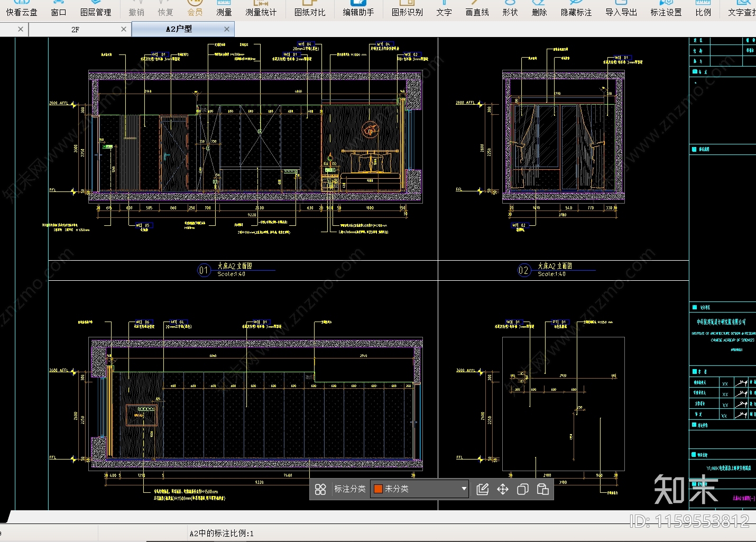The width and height of the screenshot is (756, 542).
Task: Switch to the 2F drawing tab
Action: [76, 30]
